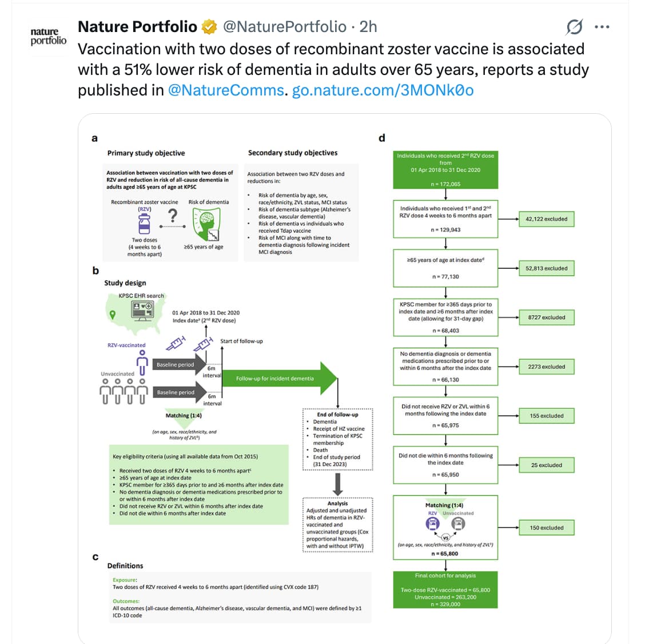The height and width of the screenshot is (644, 645).
Task: Click the 2h timestamp
Action: [368, 27]
